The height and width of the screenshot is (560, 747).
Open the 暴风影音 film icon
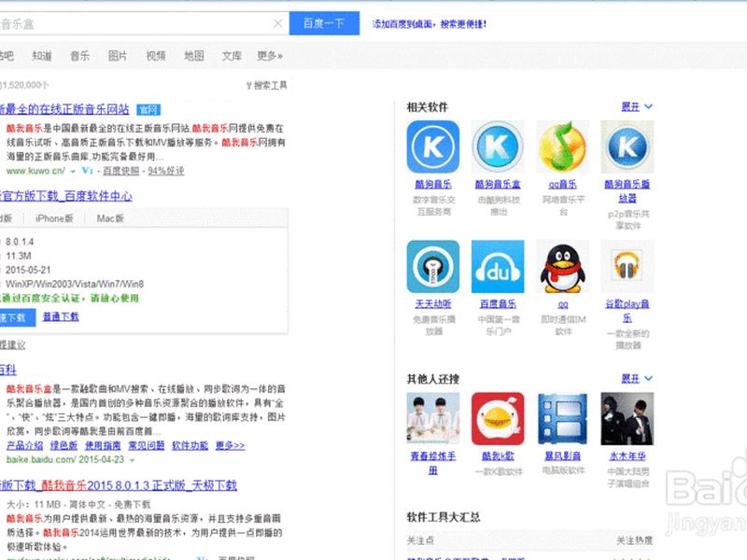click(562, 419)
